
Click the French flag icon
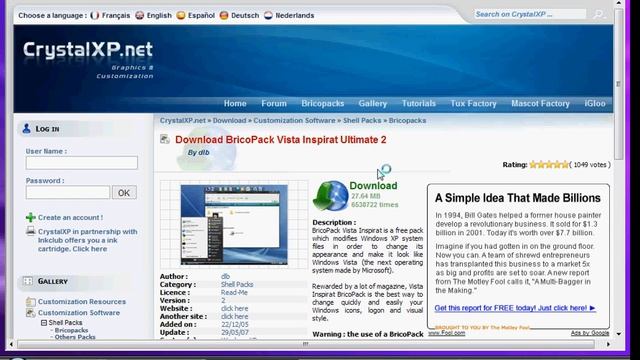click(x=95, y=16)
